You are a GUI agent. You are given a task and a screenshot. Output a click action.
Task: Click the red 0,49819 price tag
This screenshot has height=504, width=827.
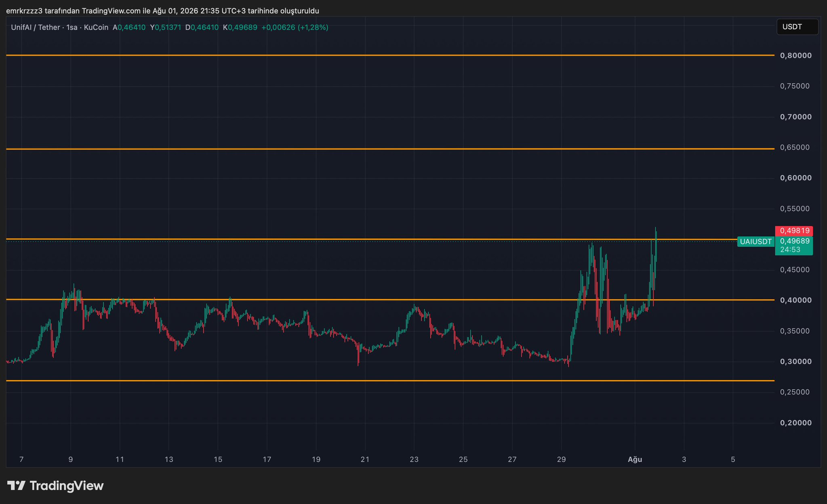pos(794,231)
